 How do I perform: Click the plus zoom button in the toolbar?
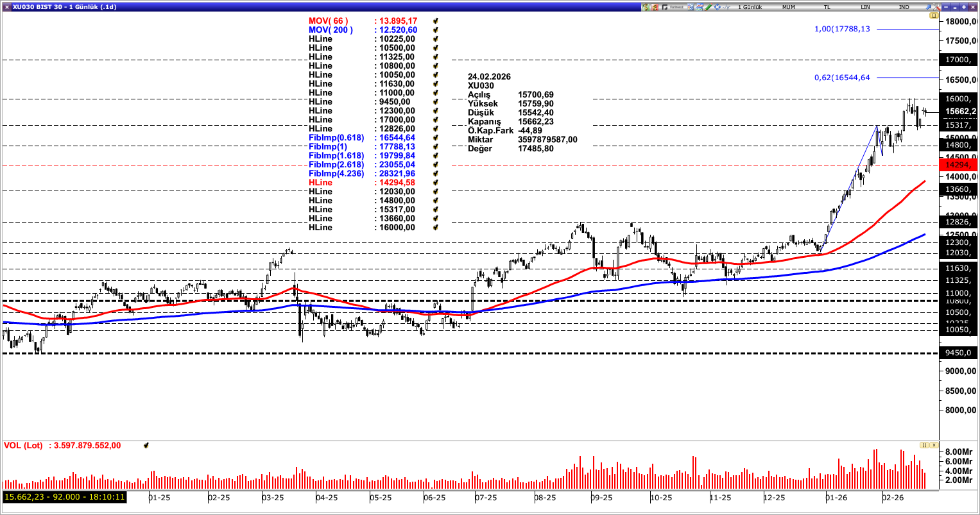(964, 6)
